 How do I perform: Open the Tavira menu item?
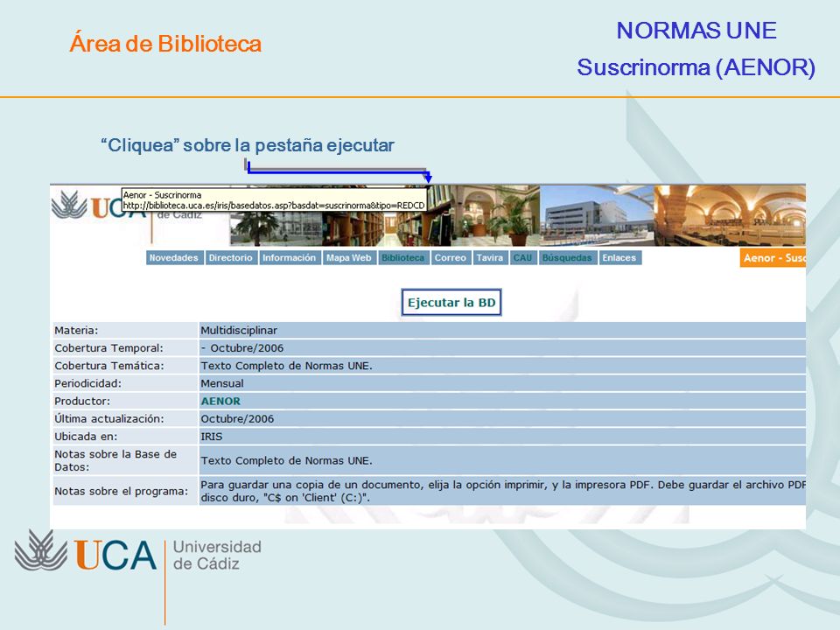pyautogui.click(x=490, y=257)
